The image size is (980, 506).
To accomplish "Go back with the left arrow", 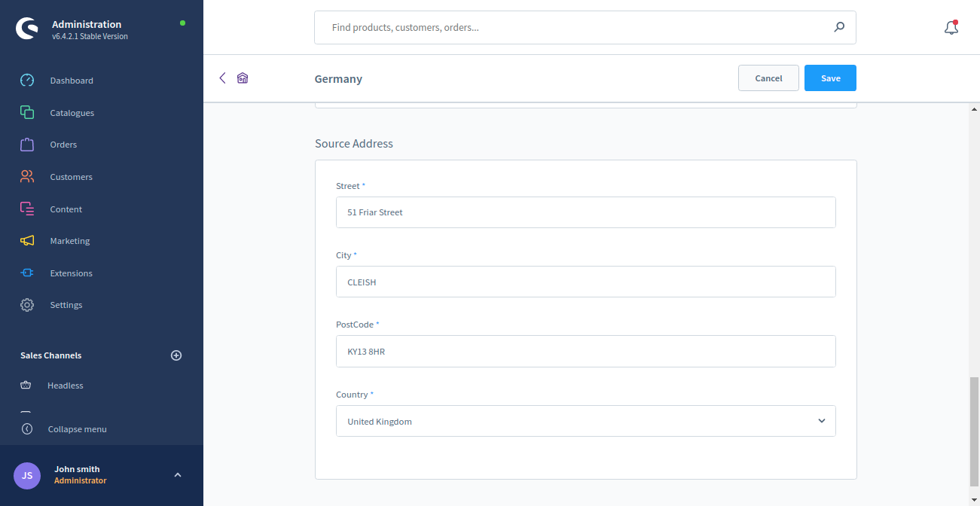I will (x=222, y=78).
